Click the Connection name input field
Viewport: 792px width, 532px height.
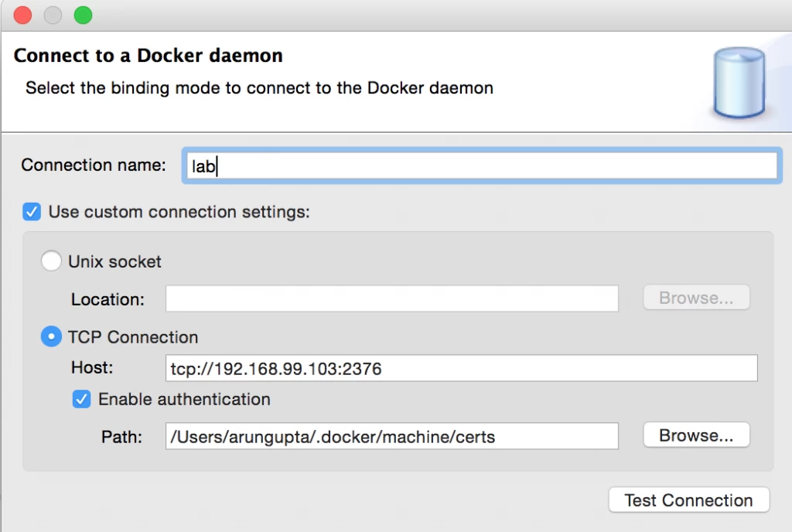pos(482,165)
